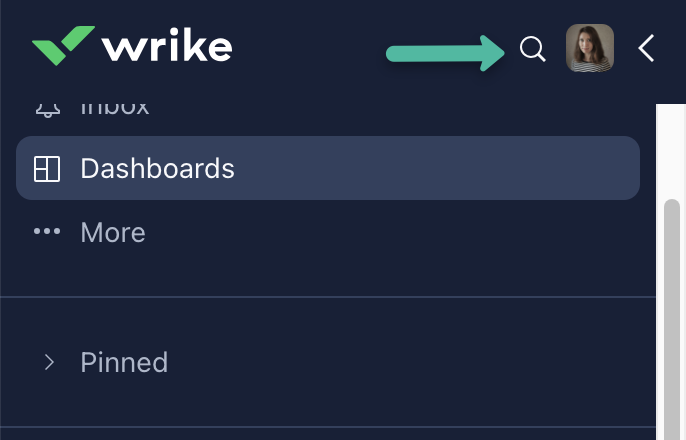Image resolution: width=686 pixels, height=440 pixels.
Task: Click empty space right of Pinned label
Action: pos(400,362)
